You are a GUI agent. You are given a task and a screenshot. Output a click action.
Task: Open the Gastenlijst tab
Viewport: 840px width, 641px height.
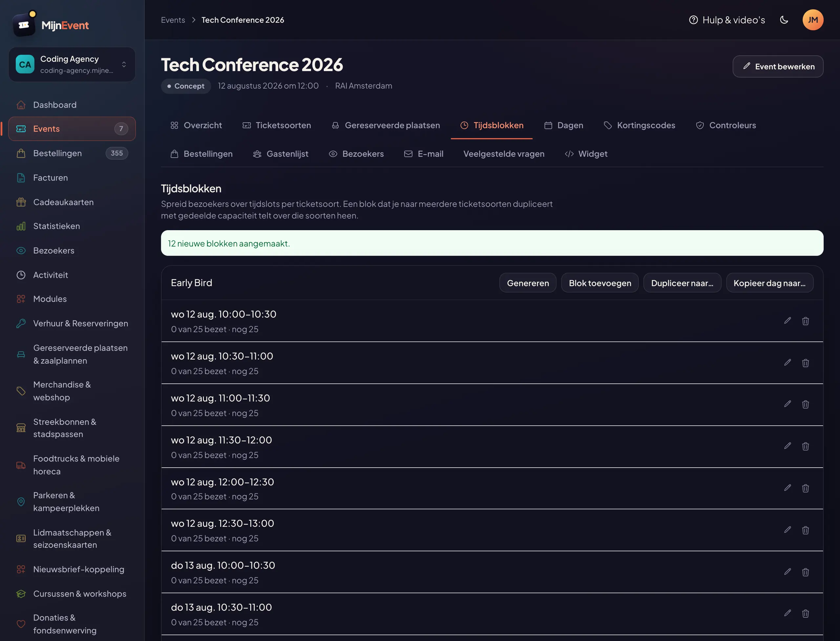[x=281, y=154]
